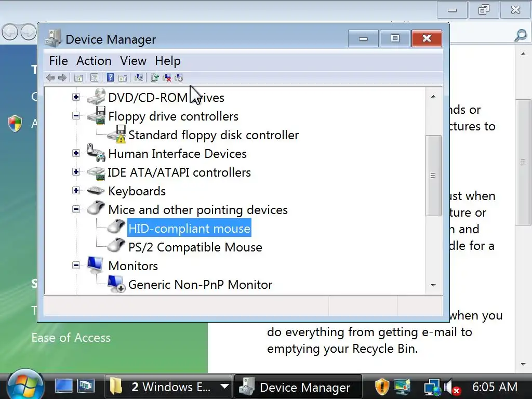Click the device tree scroll down arrow
The width and height of the screenshot is (532, 399).
coord(433,285)
